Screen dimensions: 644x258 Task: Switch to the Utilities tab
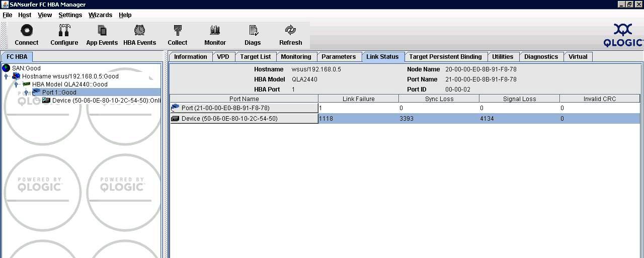click(x=503, y=57)
